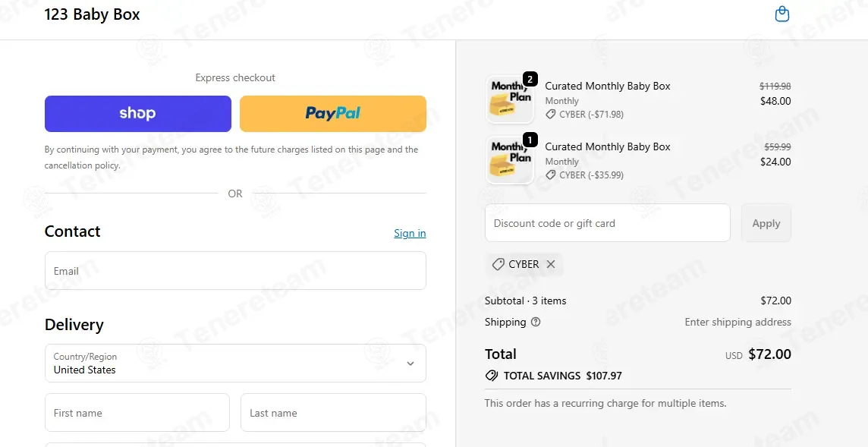868x447 pixels.
Task: Click discount tag icon under first item
Action: pyautogui.click(x=550, y=114)
